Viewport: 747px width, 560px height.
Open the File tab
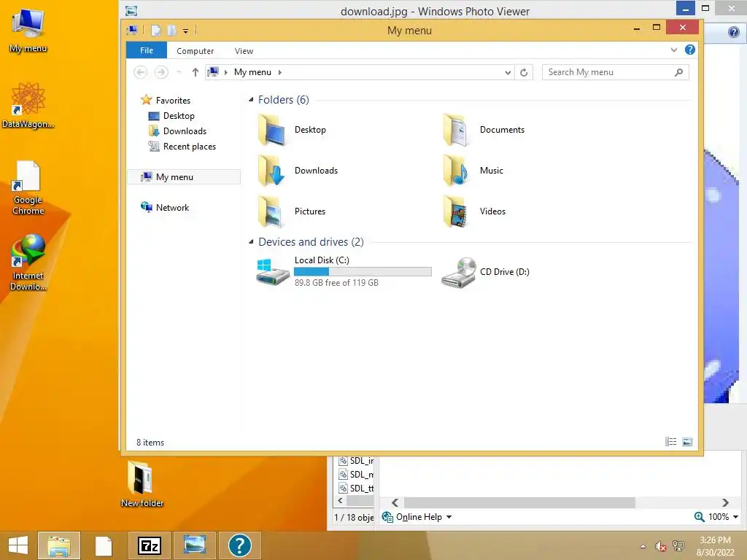tap(146, 50)
